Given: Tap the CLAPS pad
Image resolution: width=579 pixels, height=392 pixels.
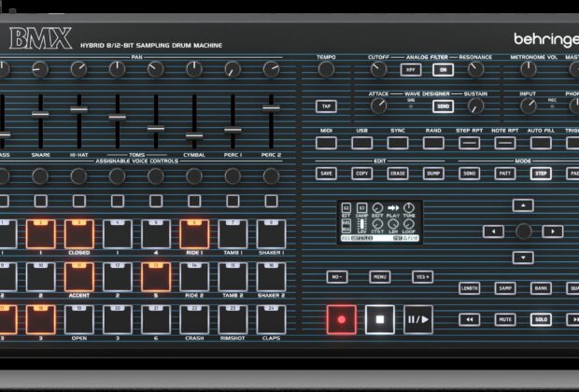Looking at the screenshot, I should [271, 319].
